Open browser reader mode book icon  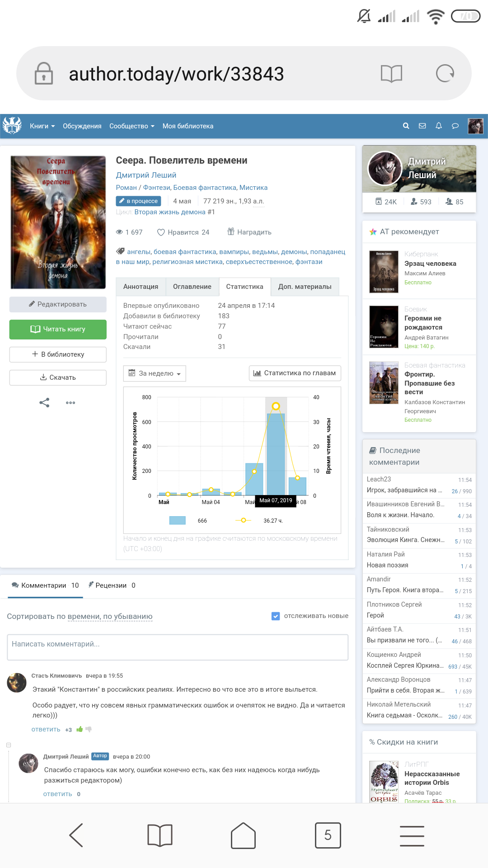click(x=391, y=73)
